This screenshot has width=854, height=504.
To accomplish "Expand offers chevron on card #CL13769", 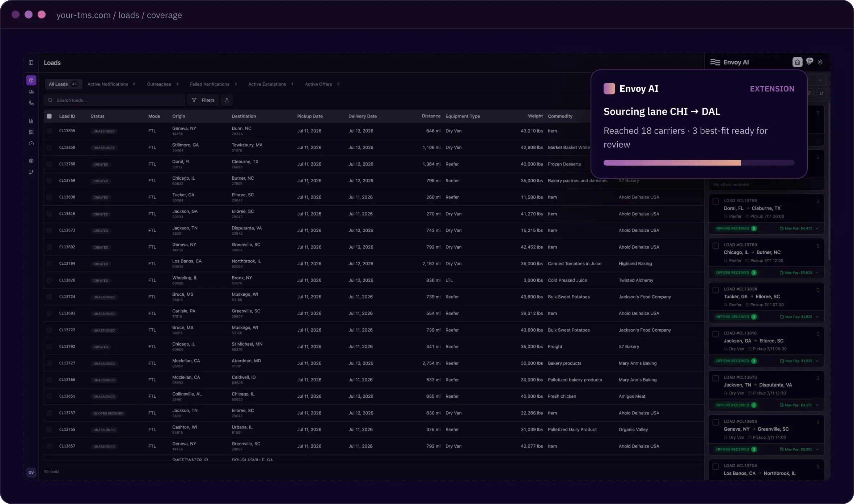I will 817,273.
